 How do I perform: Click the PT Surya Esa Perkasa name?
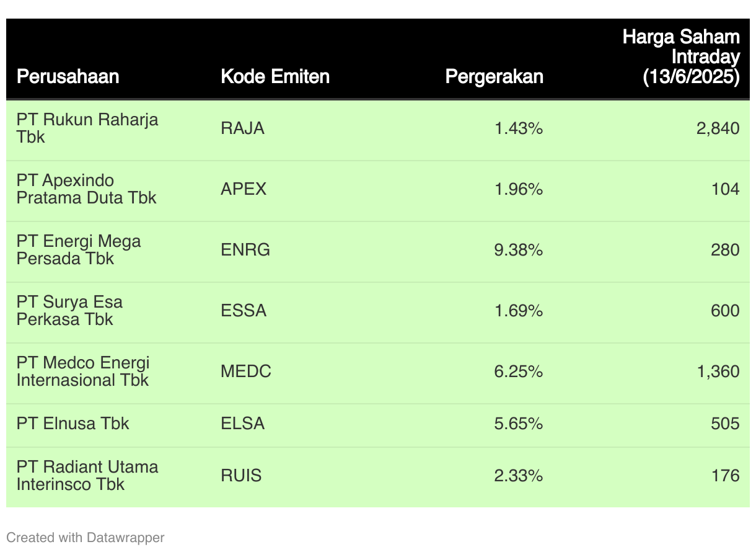[69, 311]
